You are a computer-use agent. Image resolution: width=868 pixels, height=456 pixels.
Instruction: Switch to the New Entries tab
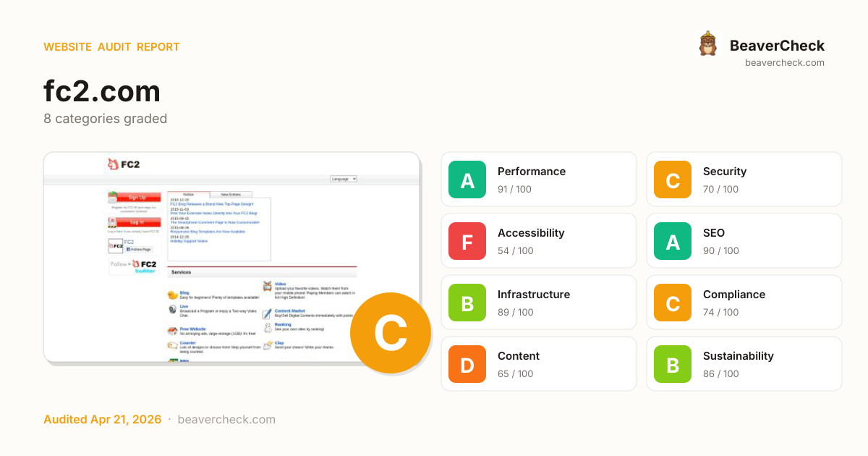pos(231,195)
